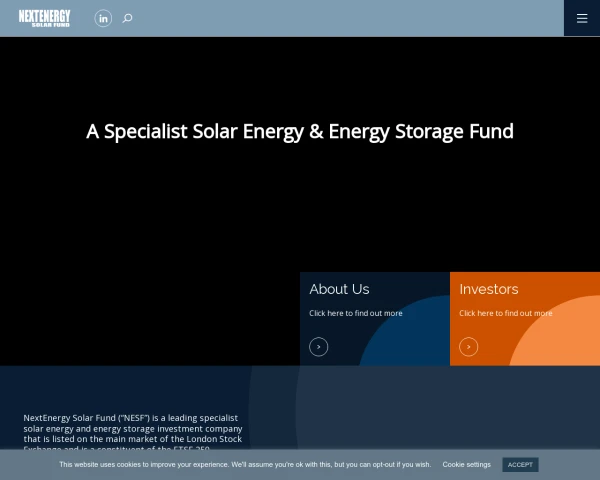The width and height of the screenshot is (600, 480).
Task: Click the hero headline about Solar Energy Fund
Action: (x=300, y=131)
